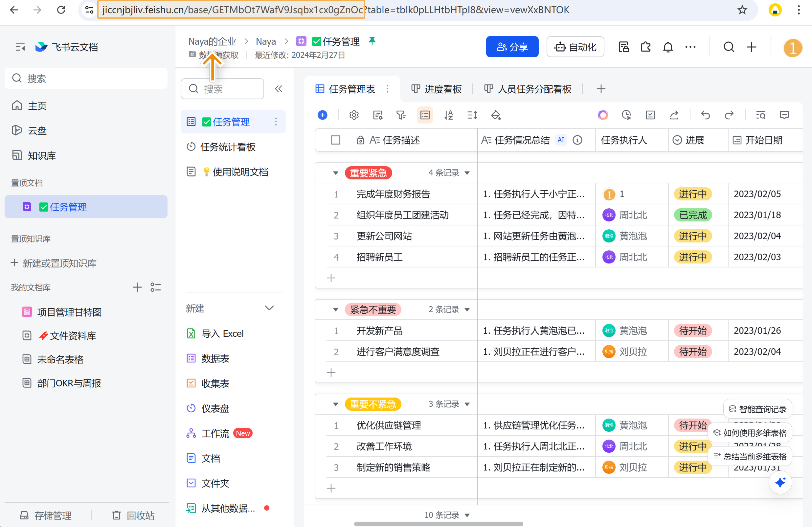Toggle the left navigation sidebar icon

[x=20, y=47]
